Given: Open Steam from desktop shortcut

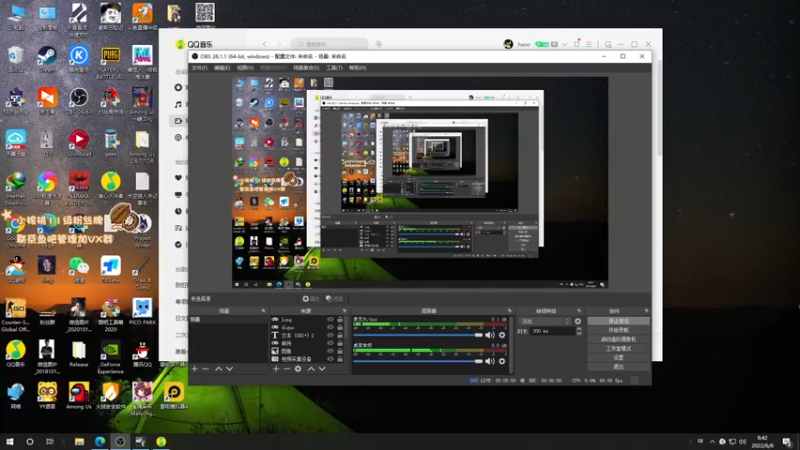Looking at the screenshot, I should click(47, 55).
